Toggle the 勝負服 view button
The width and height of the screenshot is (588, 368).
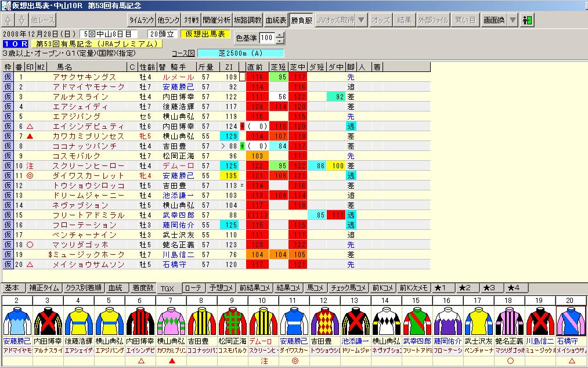(x=301, y=20)
